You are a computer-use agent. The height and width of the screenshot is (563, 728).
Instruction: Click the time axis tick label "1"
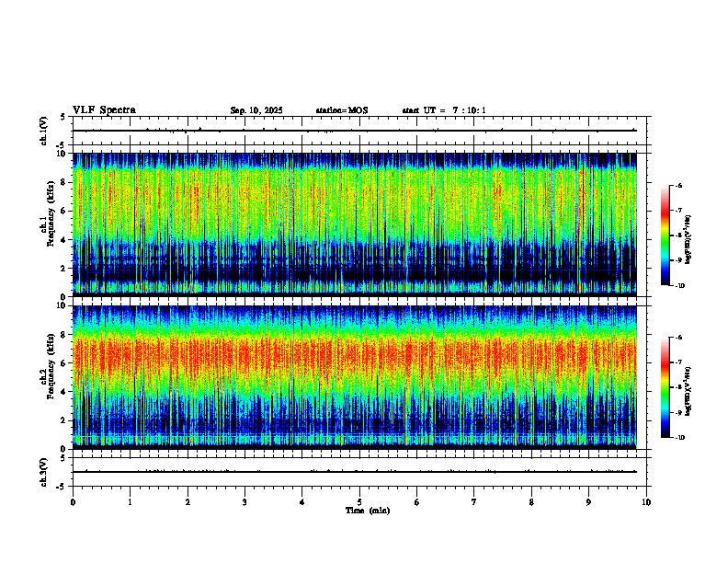[130, 502]
